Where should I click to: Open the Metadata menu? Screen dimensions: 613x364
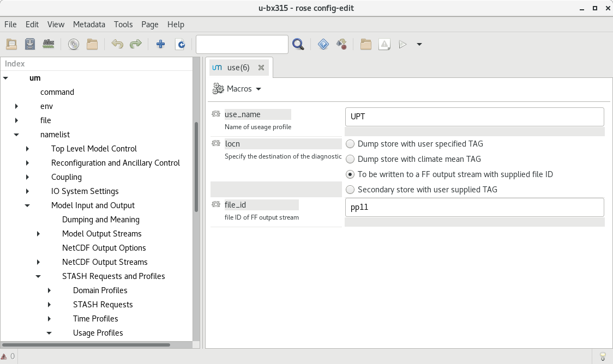click(x=89, y=25)
